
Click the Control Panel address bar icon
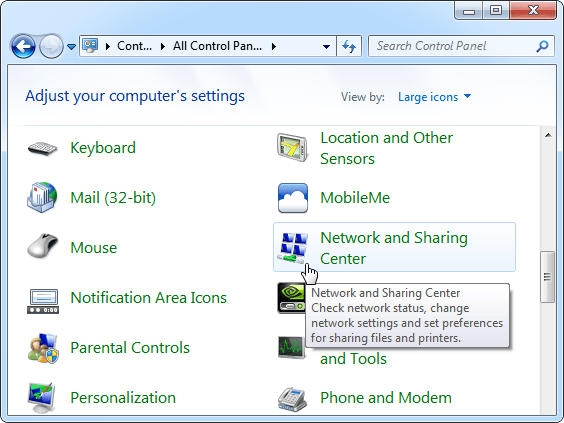click(90, 46)
